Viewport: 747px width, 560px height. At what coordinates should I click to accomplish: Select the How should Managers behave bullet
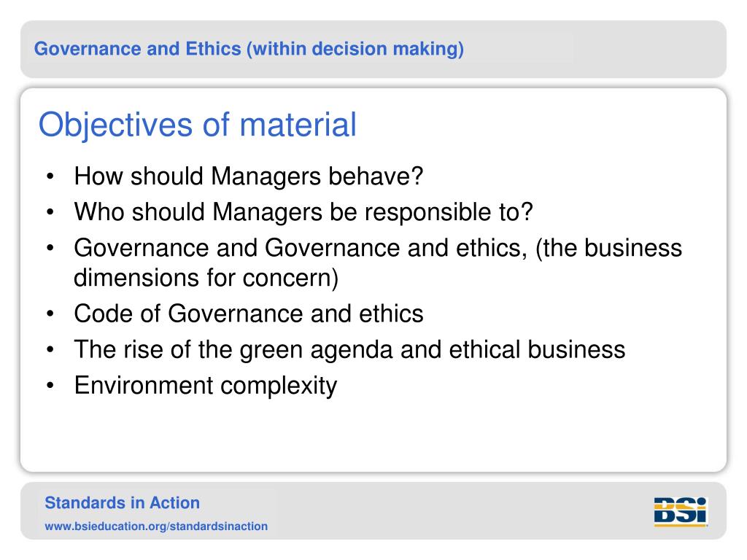[248, 176]
